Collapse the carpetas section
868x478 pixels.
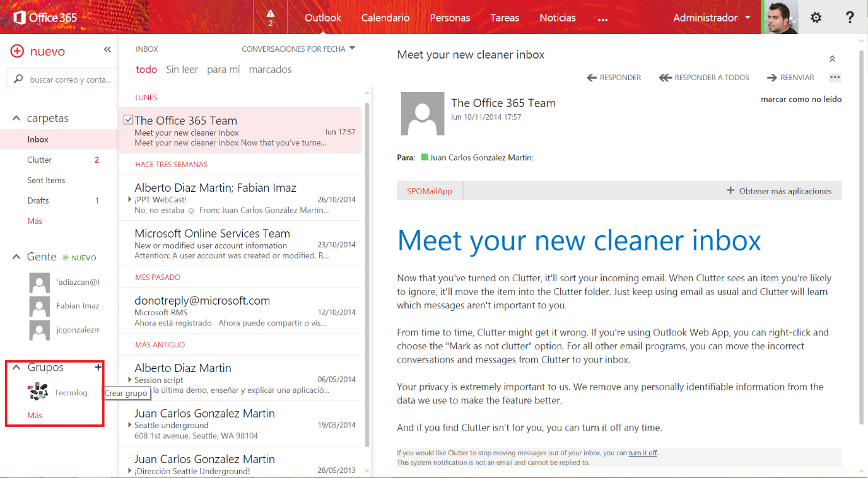pyautogui.click(x=15, y=117)
